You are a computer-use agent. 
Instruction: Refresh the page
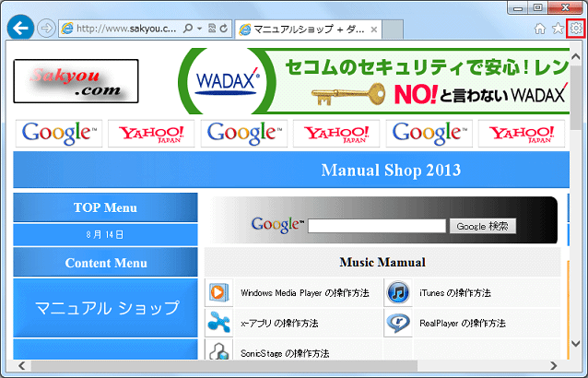coord(224,29)
